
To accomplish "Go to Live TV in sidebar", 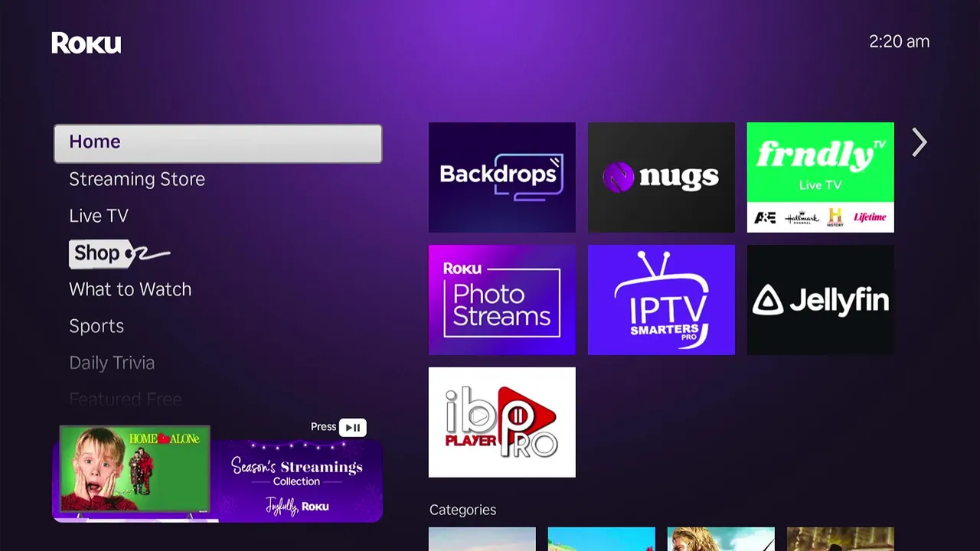I will pos(99,216).
